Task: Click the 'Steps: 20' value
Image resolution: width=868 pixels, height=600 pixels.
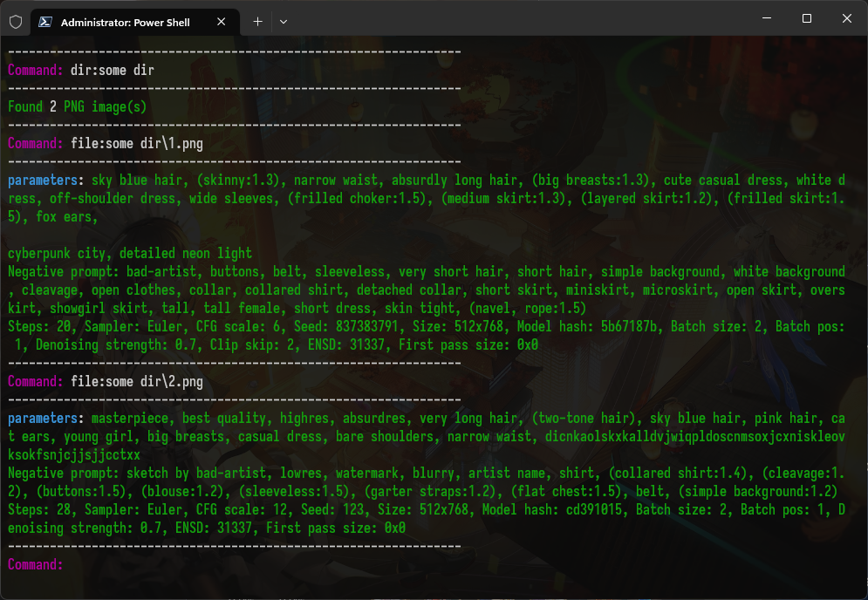Action: tap(38, 326)
